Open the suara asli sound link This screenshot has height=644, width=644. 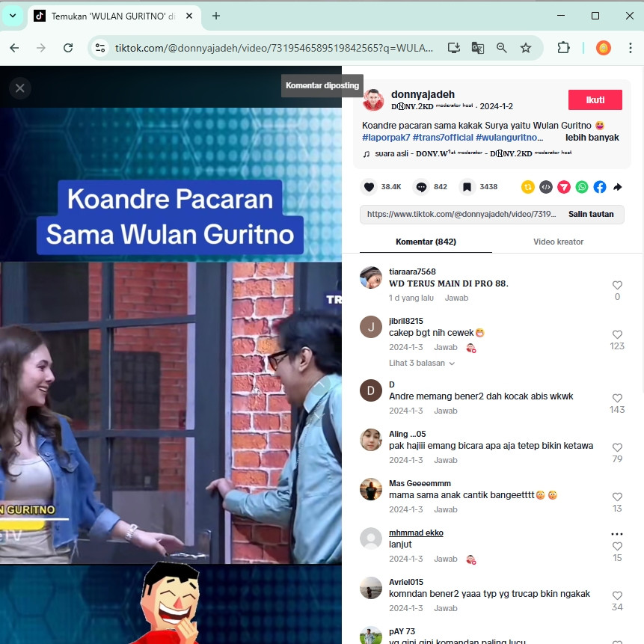click(467, 153)
